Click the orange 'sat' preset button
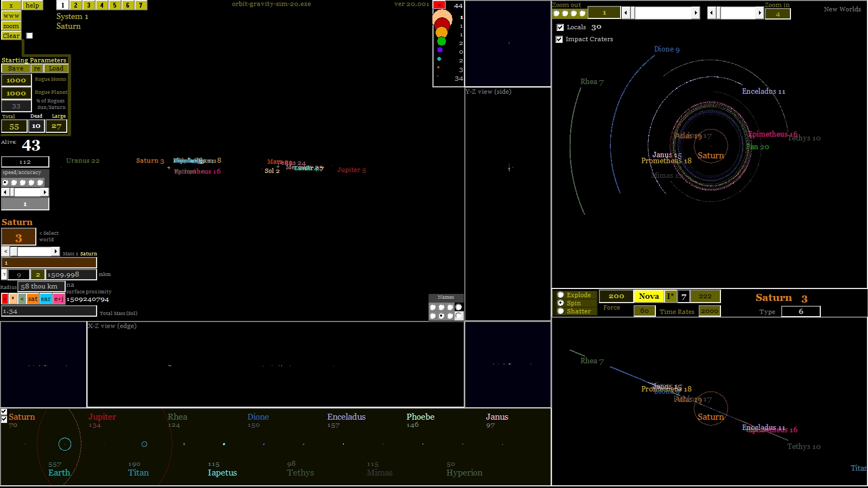The width and height of the screenshot is (868, 488). tap(33, 299)
